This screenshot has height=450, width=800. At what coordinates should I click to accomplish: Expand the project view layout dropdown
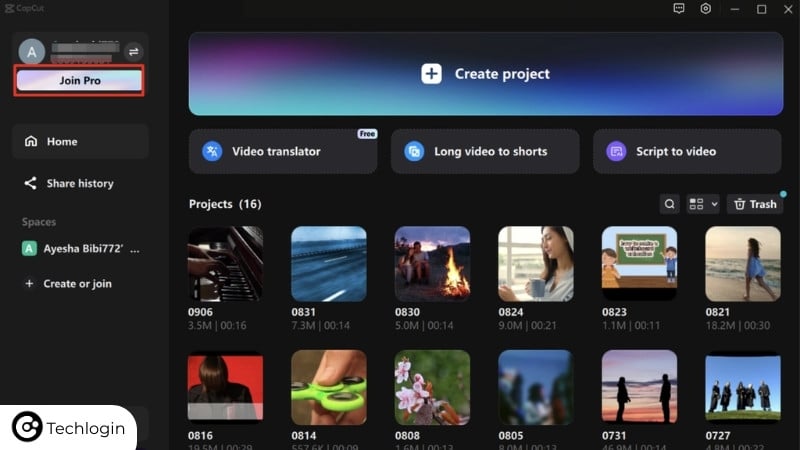coord(703,204)
